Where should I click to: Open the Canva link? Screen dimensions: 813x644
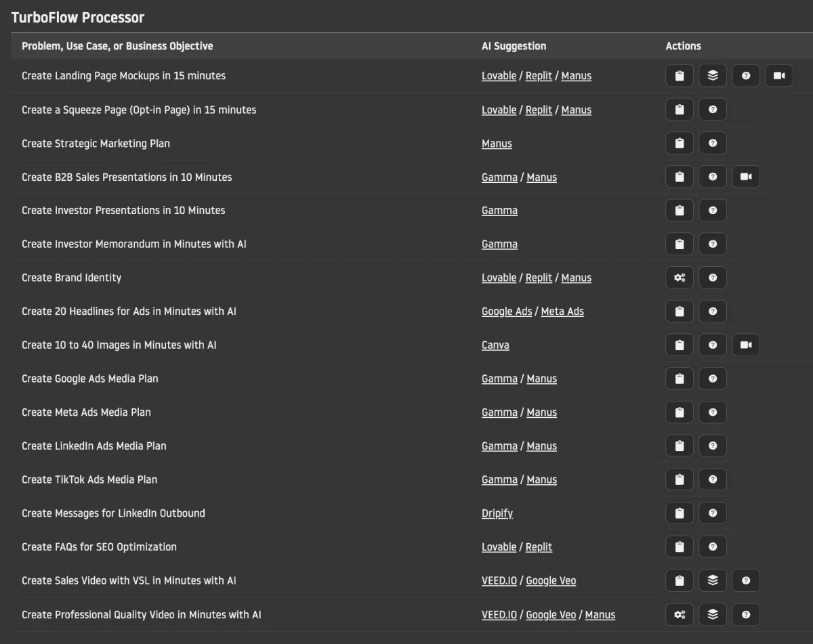[x=495, y=345]
